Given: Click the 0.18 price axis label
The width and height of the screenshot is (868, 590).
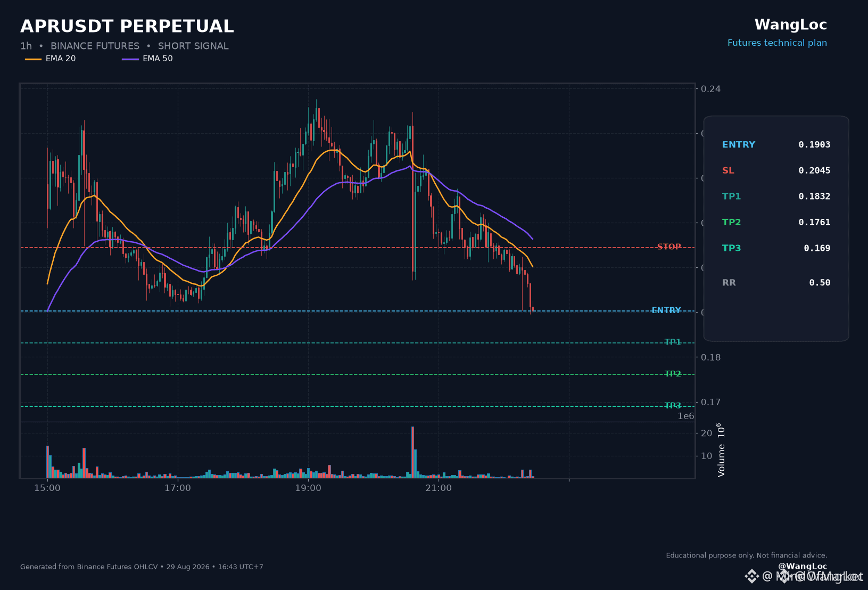Looking at the screenshot, I should (x=710, y=357).
